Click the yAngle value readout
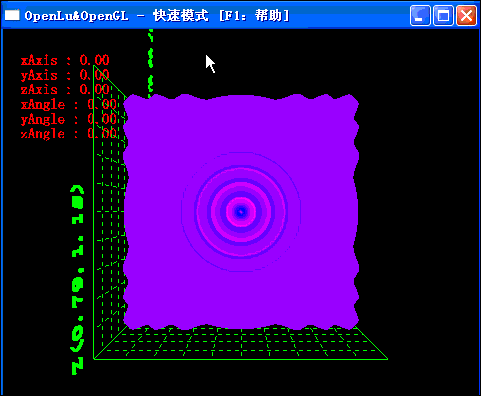Viewport: 481px width, 396px height. point(69,119)
